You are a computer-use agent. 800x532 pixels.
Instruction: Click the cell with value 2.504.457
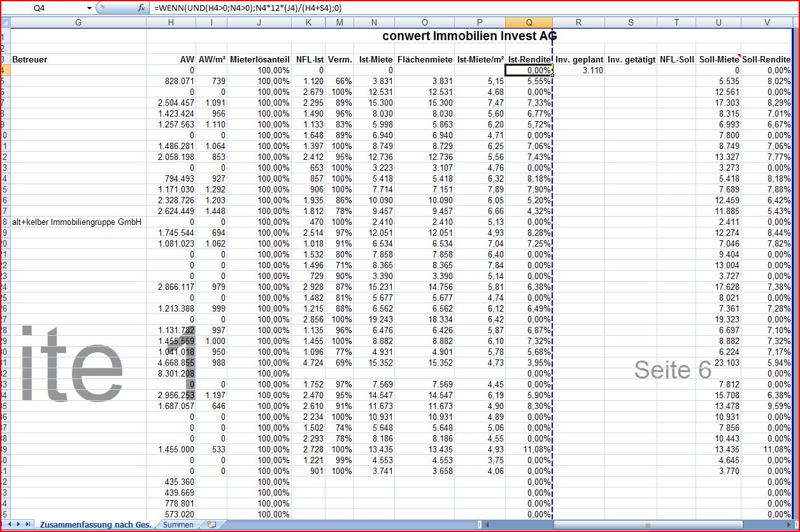pyautogui.click(x=171, y=103)
